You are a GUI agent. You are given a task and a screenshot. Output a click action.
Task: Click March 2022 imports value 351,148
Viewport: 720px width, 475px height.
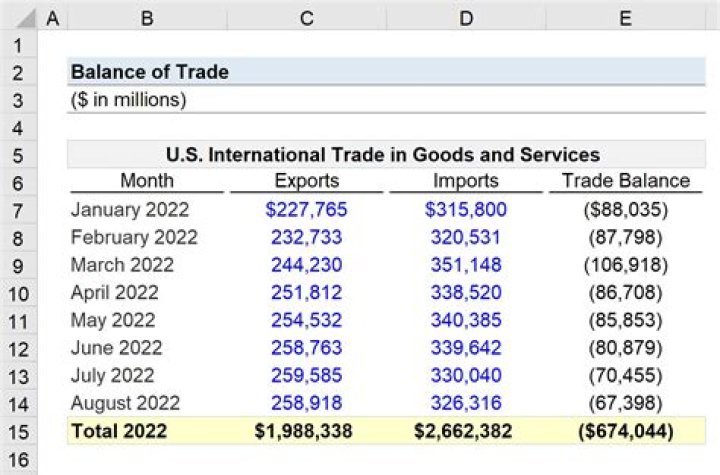coord(465,265)
